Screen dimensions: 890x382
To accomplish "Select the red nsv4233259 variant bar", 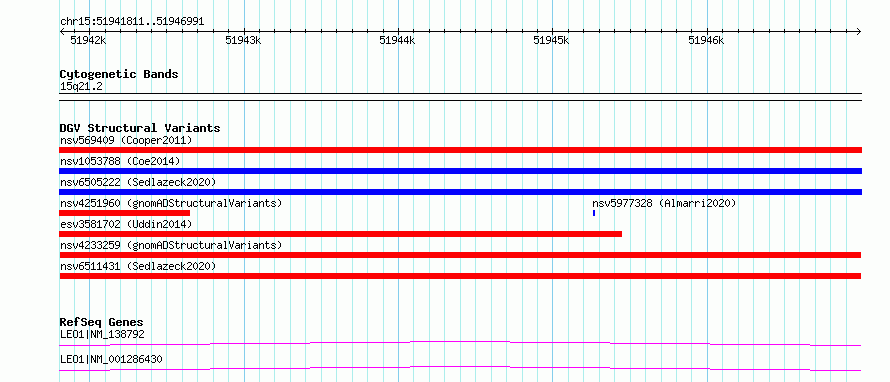I will [460, 255].
